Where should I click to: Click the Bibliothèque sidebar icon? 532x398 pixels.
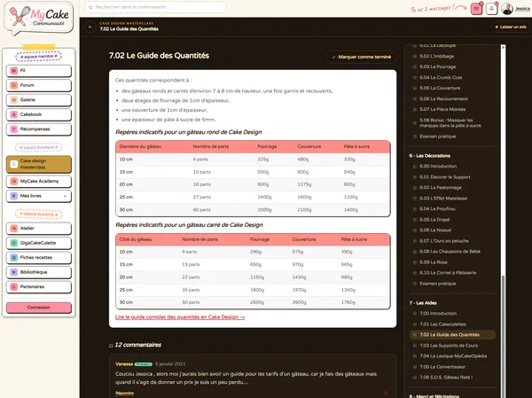(14, 272)
